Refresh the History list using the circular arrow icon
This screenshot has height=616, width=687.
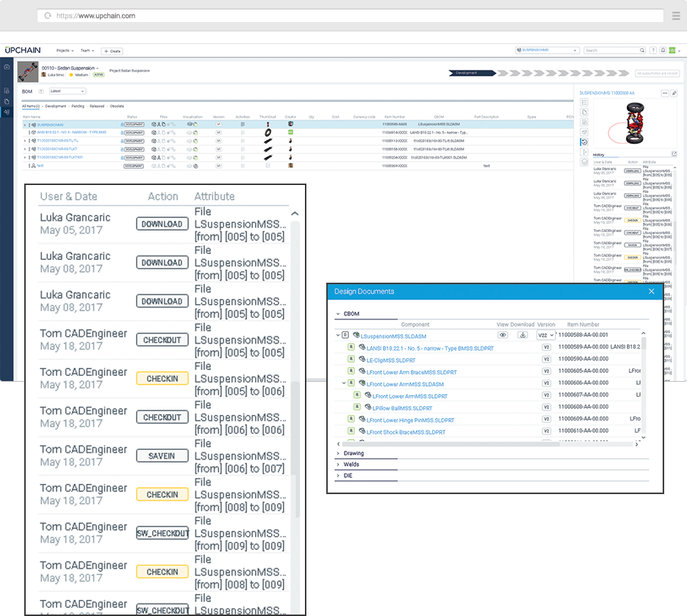pyautogui.click(x=675, y=154)
